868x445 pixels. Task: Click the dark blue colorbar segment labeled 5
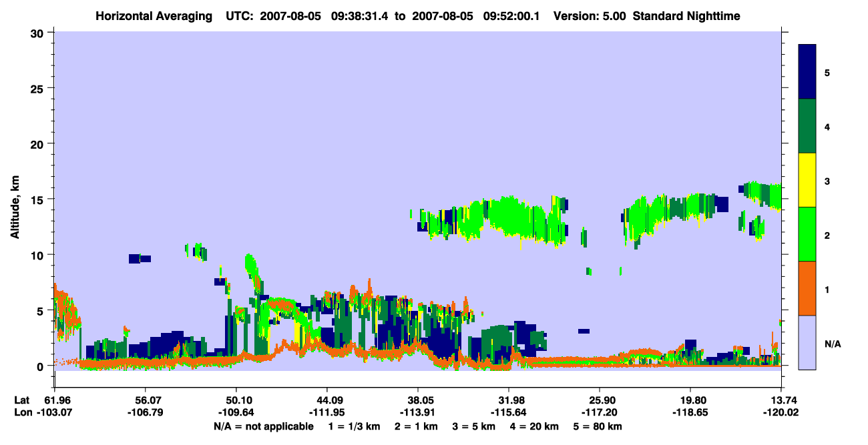point(807,72)
